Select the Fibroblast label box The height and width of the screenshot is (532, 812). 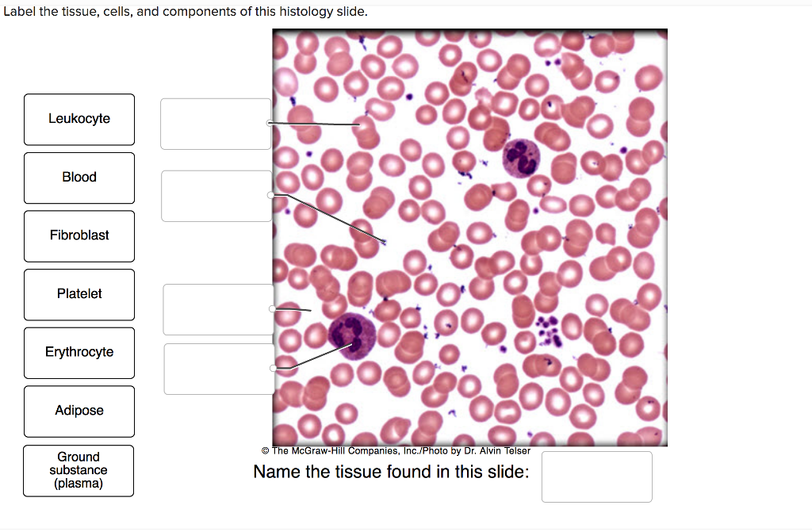[79, 235]
